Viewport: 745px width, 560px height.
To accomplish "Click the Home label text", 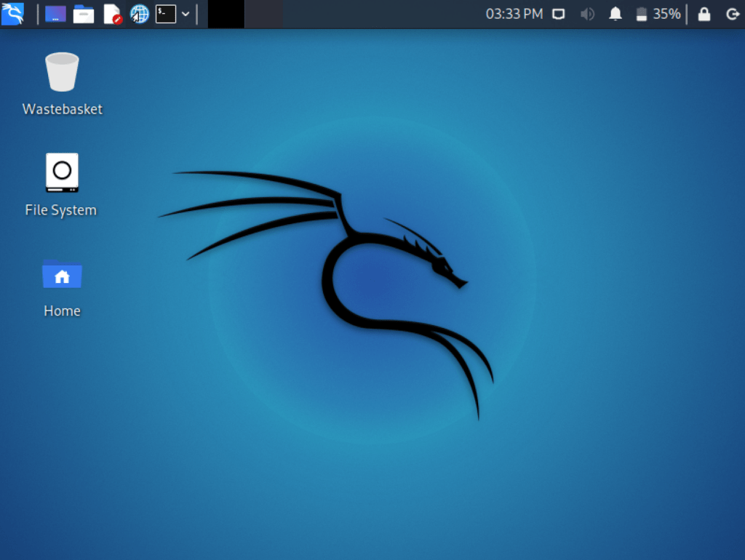I will [63, 311].
